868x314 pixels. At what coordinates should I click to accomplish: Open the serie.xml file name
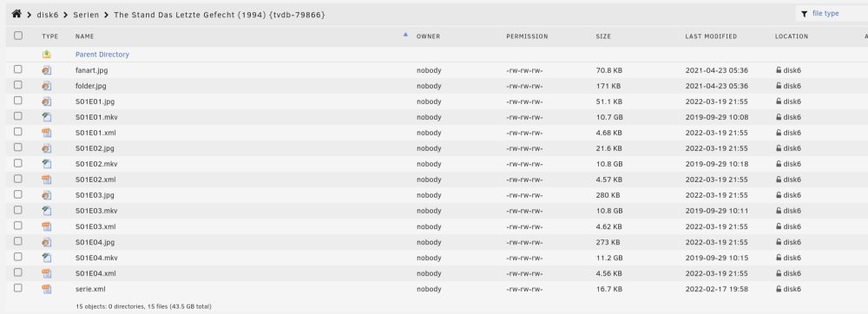coord(90,289)
